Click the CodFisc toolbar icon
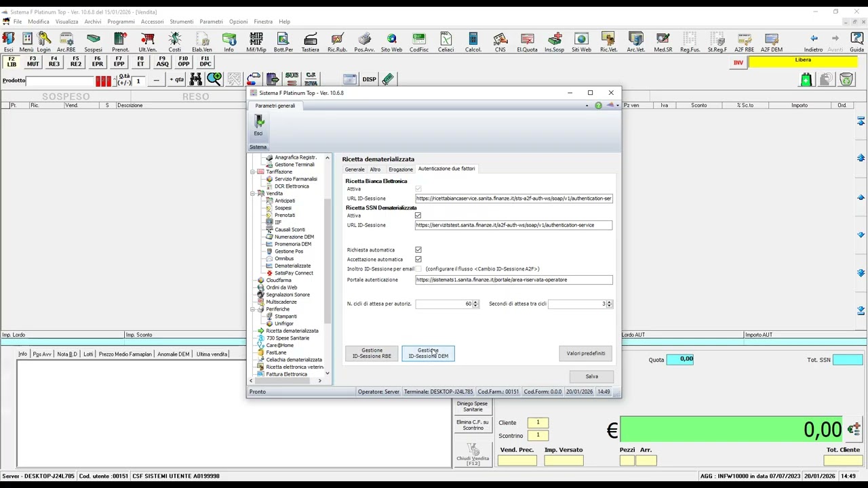This screenshot has height=488, width=868. click(x=419, y=42)
